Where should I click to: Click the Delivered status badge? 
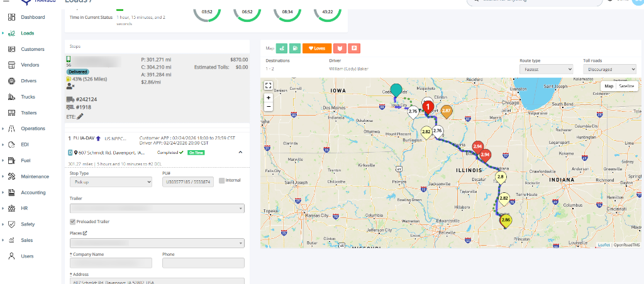[x=77, y=72]
